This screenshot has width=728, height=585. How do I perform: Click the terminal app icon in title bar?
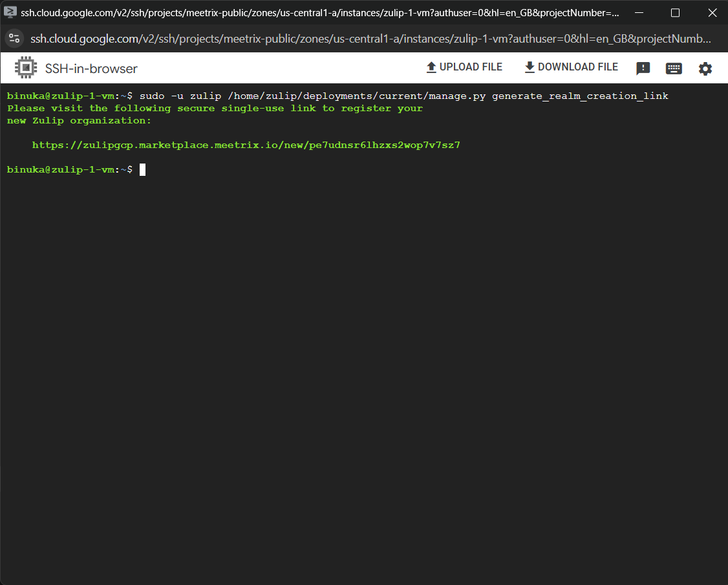[10, 12]
